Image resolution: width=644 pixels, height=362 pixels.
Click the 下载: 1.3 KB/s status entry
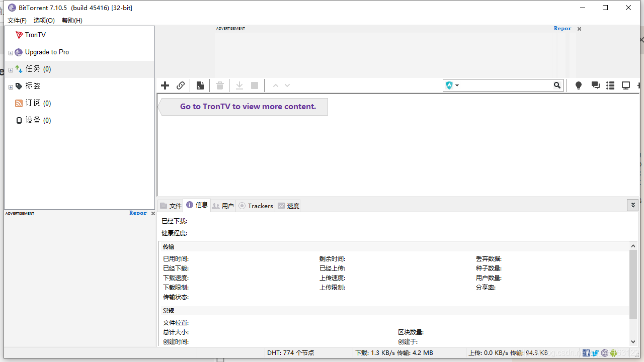coord(394,353)
